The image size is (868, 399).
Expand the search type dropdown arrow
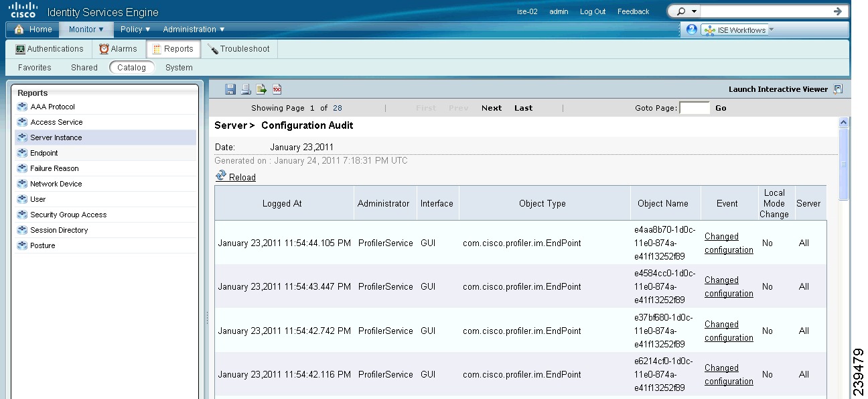coord(694,11)
